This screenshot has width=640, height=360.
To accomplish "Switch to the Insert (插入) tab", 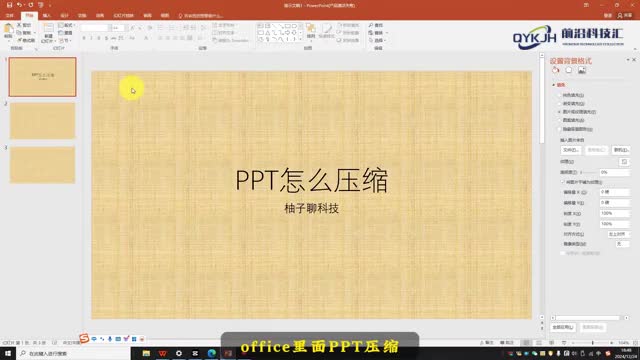I will pos(47,16).
